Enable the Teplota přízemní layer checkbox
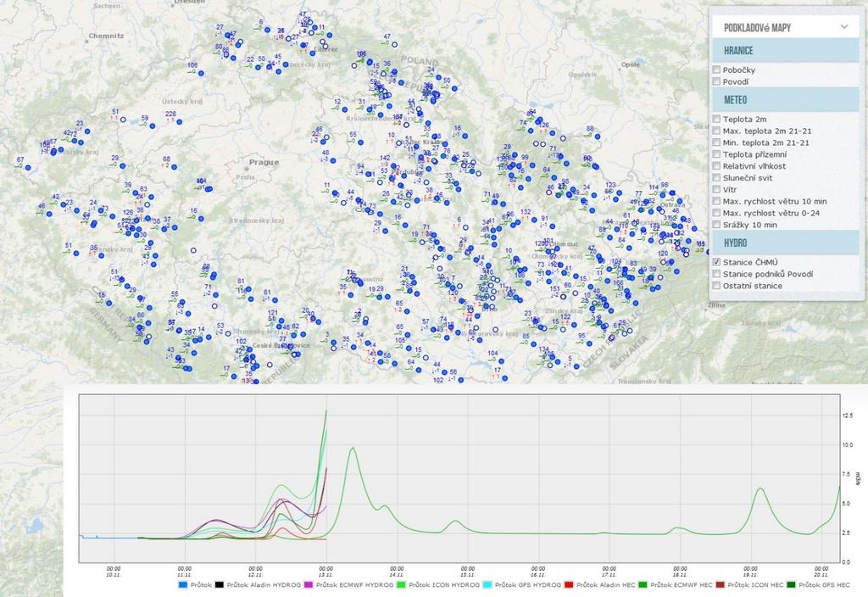Viewport: 868px width, 597px height. (716, 154)
